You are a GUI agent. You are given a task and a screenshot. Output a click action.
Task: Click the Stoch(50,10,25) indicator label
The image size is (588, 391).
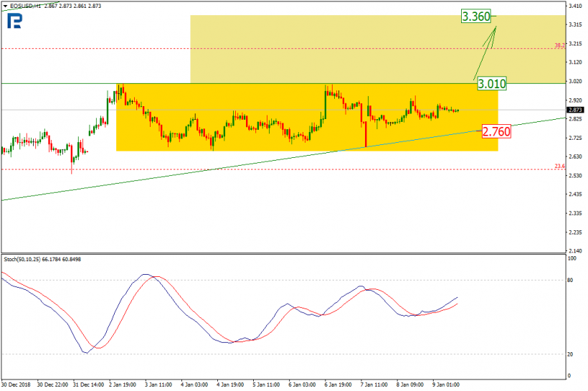click(42, 258)
